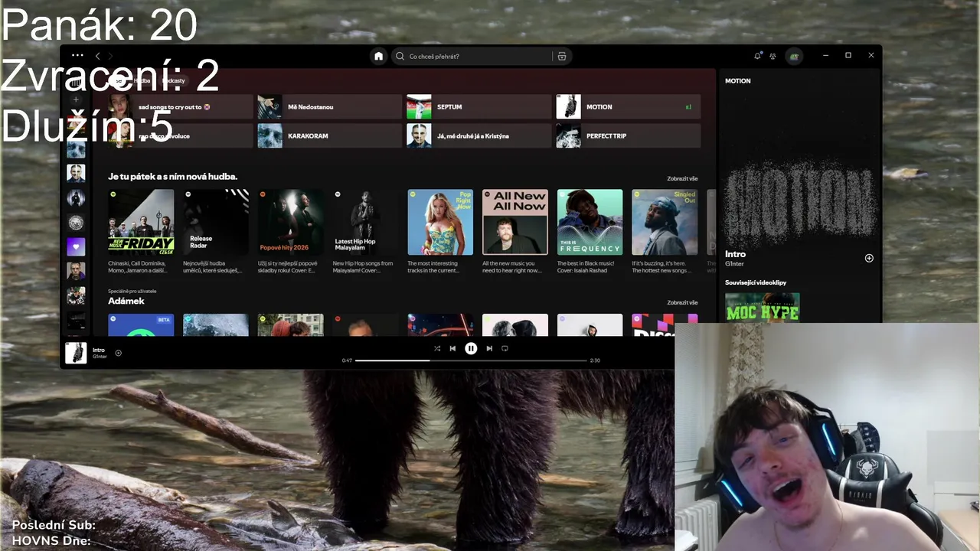
Task: Toggle shuffle playback
Action: (x=437, y=348)
